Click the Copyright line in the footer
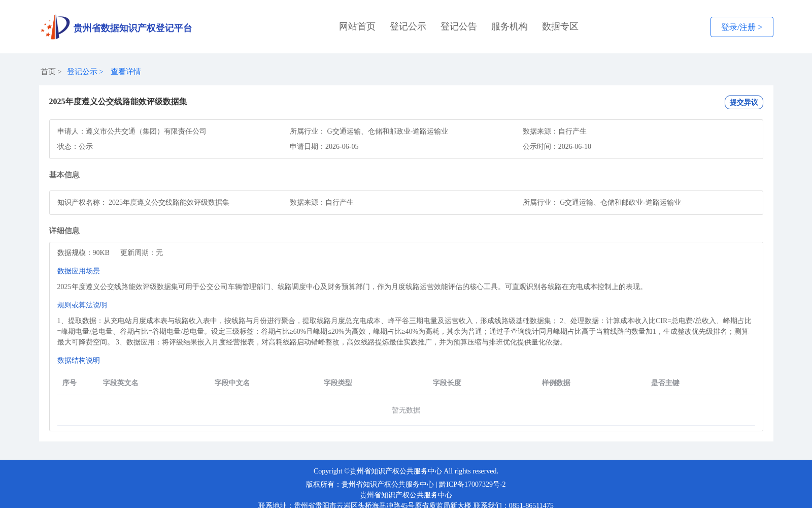This screenshot has width=812, height=508. [x=406, y=471]
